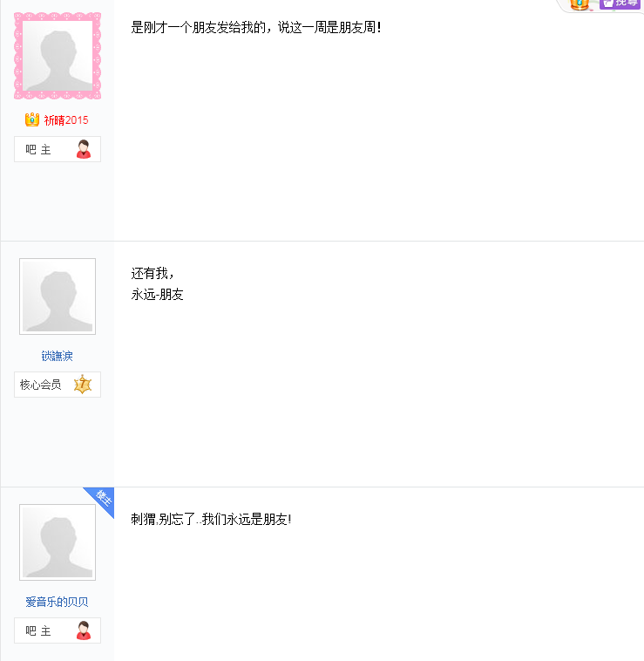Click the crown icon beside 祈晴2015
This screenshot has width=644, height=661.
[x=32, y=119]
